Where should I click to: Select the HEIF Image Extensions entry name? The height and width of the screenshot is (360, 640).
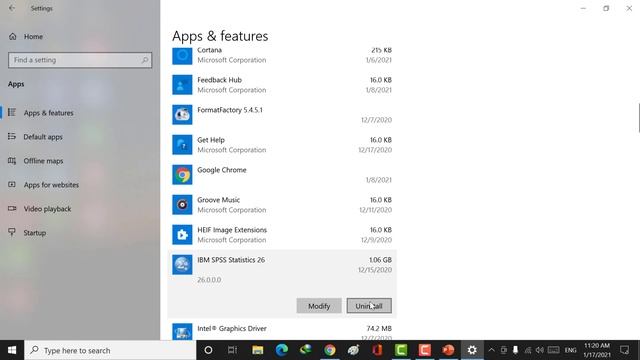coord(232,230)
